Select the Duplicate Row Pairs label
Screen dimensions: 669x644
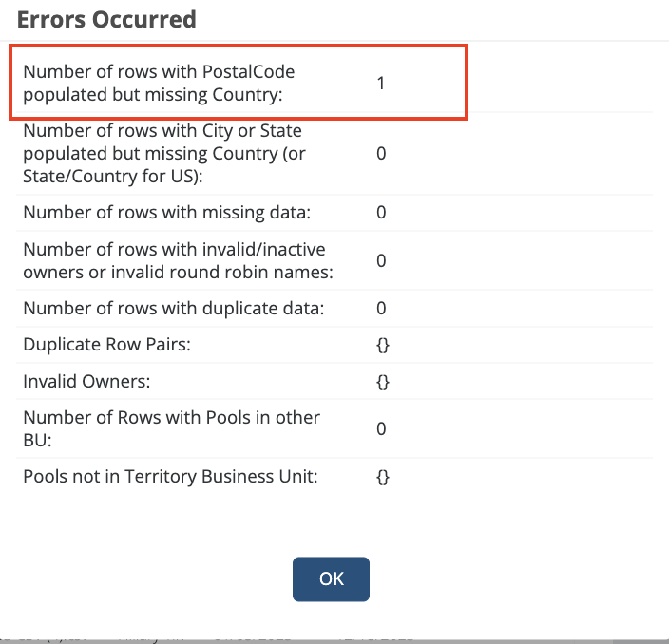coord(106,345)
